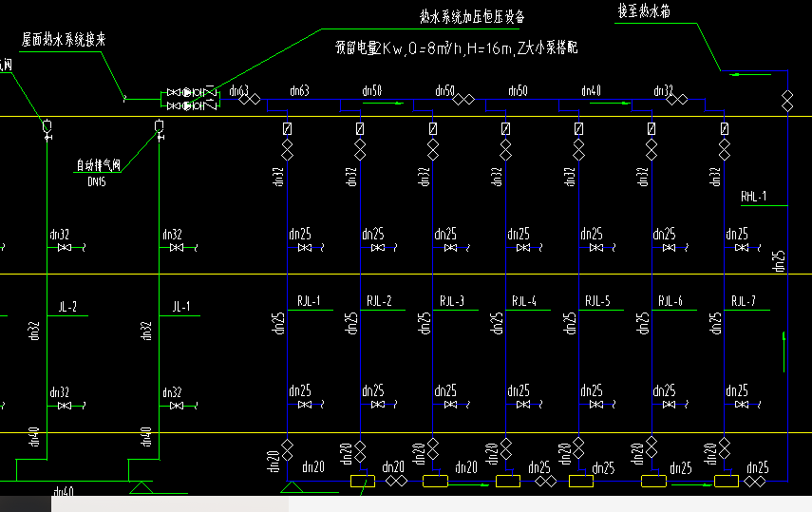Pick the box symbol atop riser RJL-1

click(x=288, y=128)
